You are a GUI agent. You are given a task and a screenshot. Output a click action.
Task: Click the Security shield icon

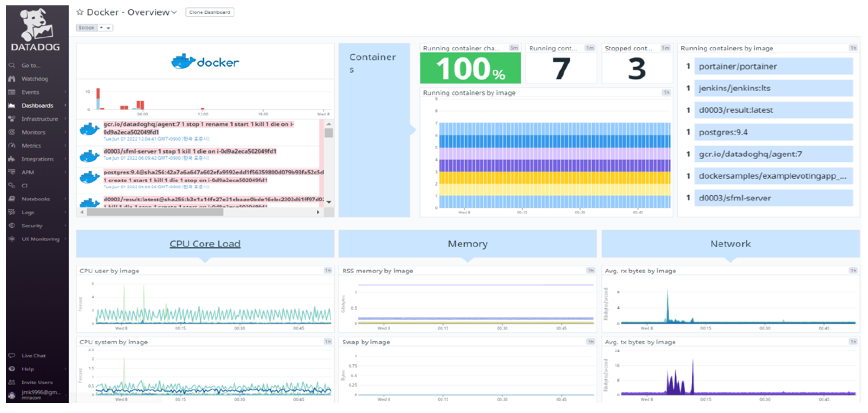coord(12,226)
